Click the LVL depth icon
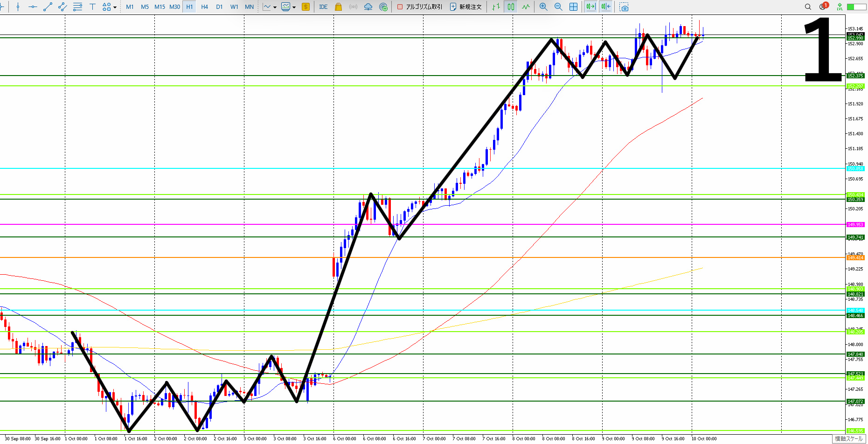Screen dimensions: 868x444 (x=840, y=7)
